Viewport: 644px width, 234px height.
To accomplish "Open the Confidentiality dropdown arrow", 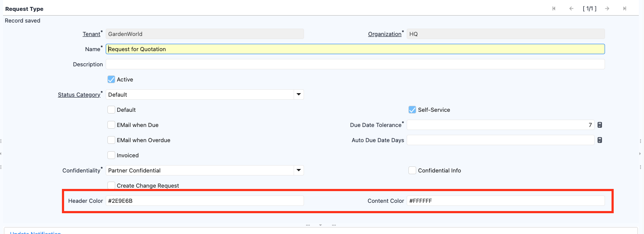I will point(298,170).
